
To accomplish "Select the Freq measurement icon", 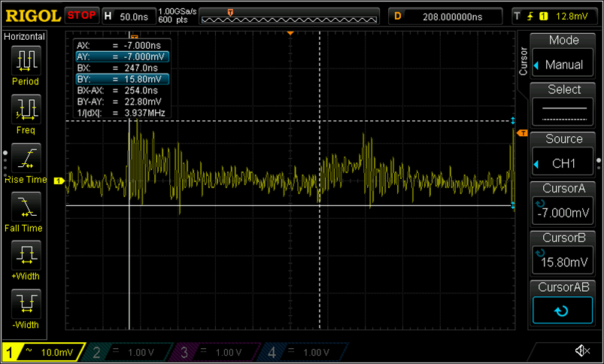I will (x=26, y=108).
